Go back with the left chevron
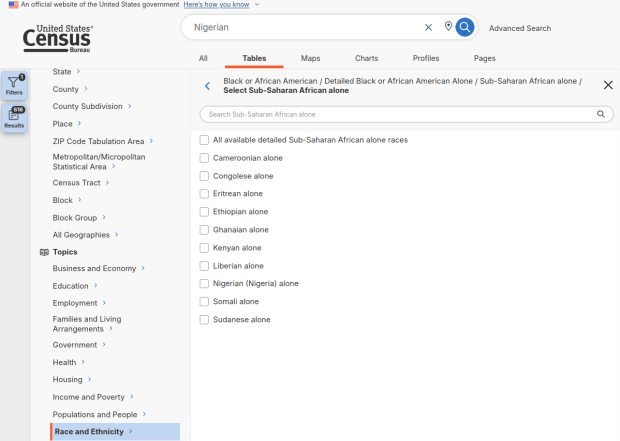This screenshot has width=620, height=441. tap(208, 86)
